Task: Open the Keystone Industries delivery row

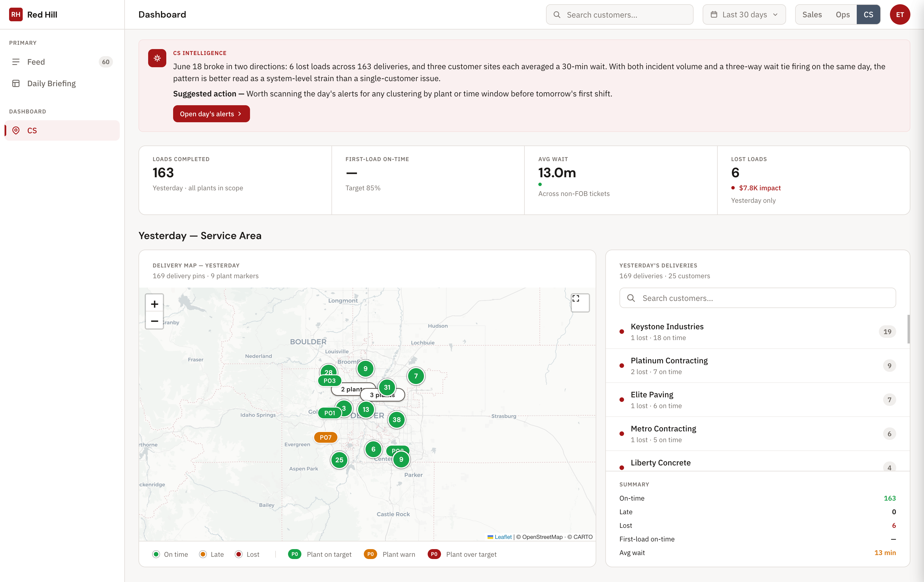Action: pos(757,332)
